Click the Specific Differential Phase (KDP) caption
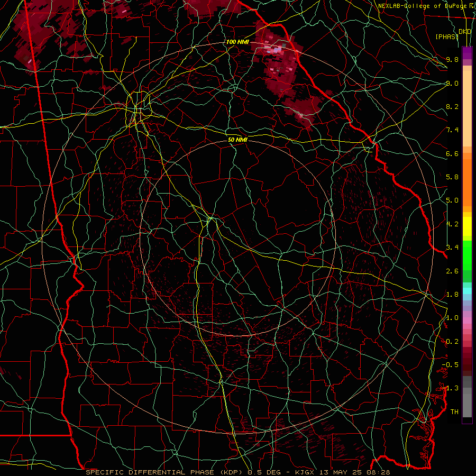476x476 pixels. pyautogui.click(x=165, y=472)
